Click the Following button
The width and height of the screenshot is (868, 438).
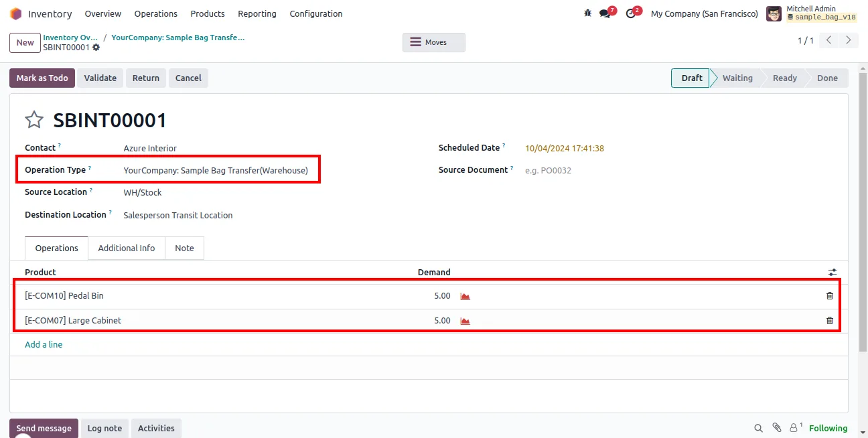pos(828,428)
